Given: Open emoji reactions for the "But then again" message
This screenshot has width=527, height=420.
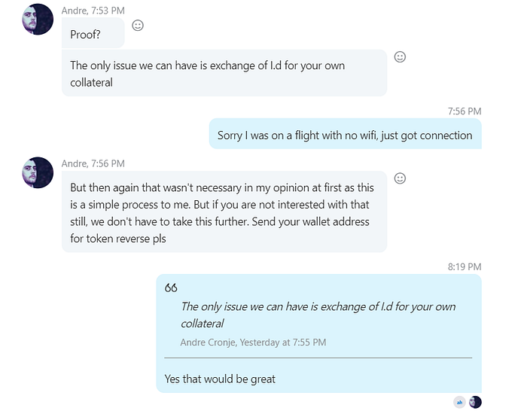Looking at the screenshot, I should point(400,178).
